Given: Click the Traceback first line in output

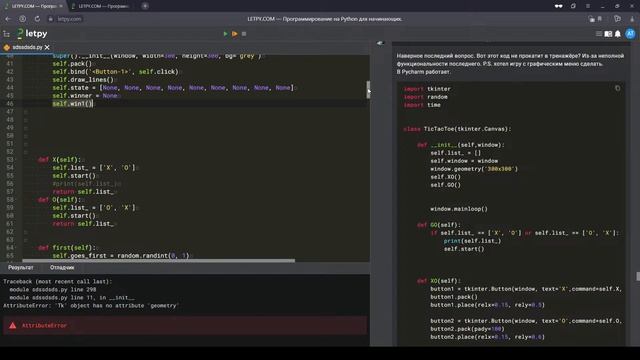Looking at the screenshot, I should (x=57, y=282).
